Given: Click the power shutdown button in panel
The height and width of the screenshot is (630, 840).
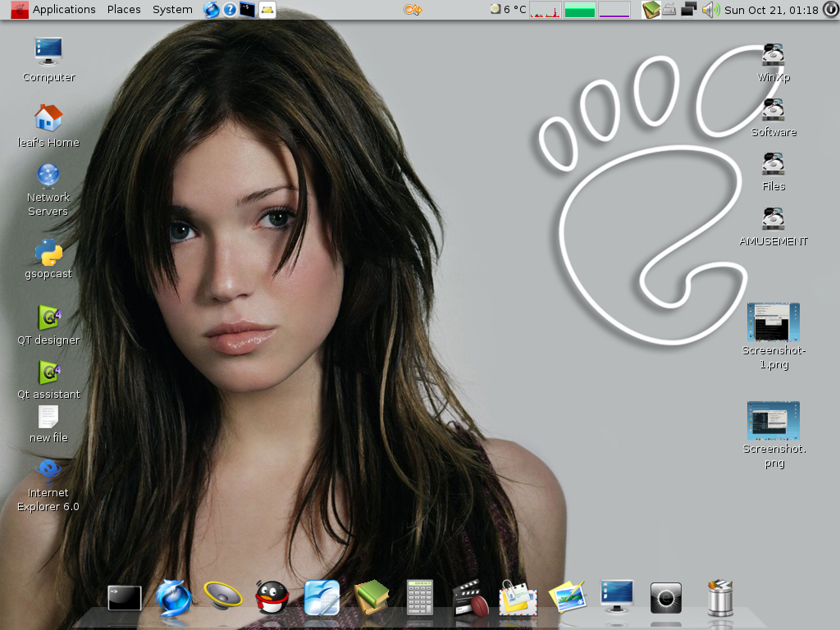Looking at the screenshot, I should click(x=830, y=10).
